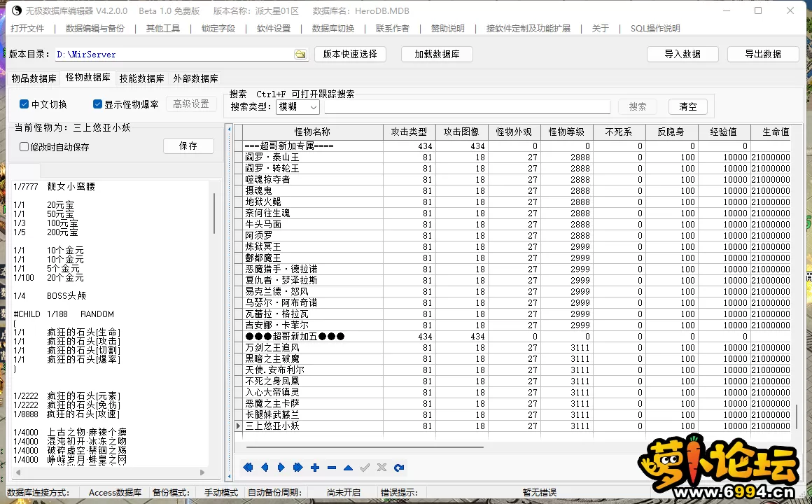Click drop list right scroll arrow
This screenshot has width=812, height=504.
(x=202, y=472)
